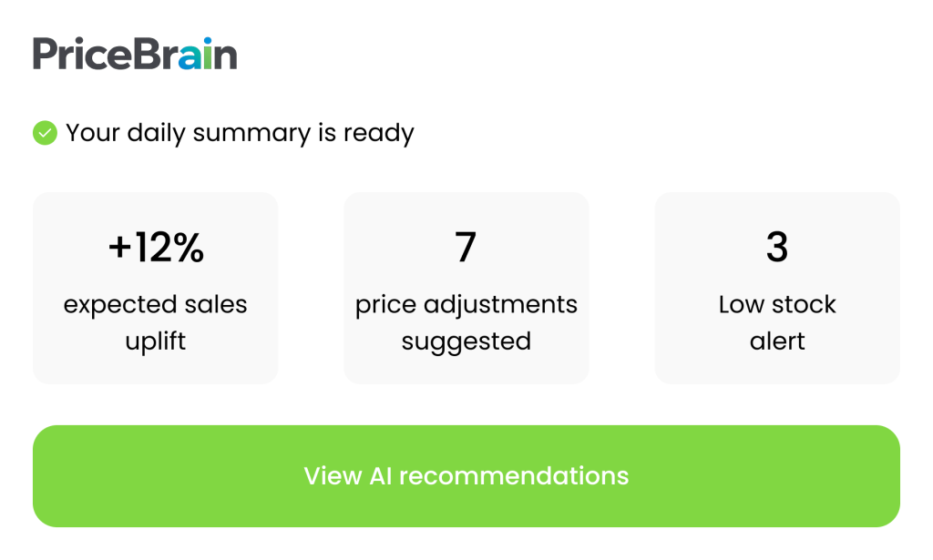Image resolution: width=933 pixels, height=560 pixels.
Task: Open the price adjustments suggested card
Action: click(466, 288)
